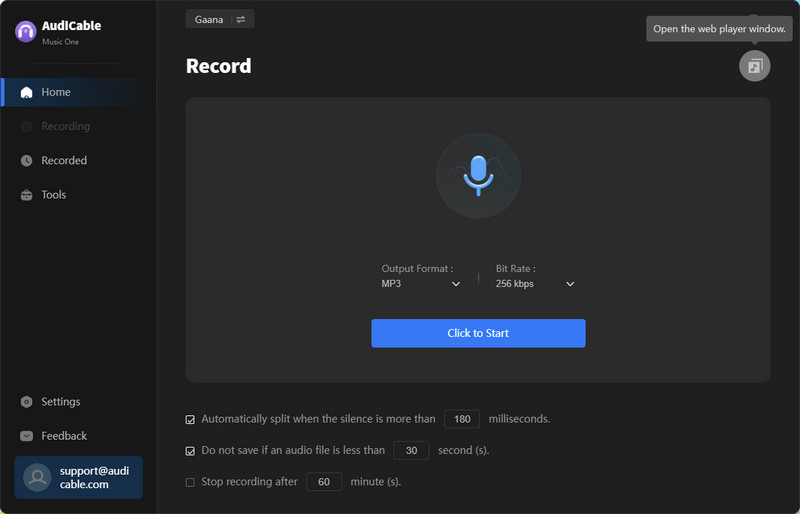Click the 'Output Format :' label
This screenshot has width=800, height=514.
(x=417, y=268)
